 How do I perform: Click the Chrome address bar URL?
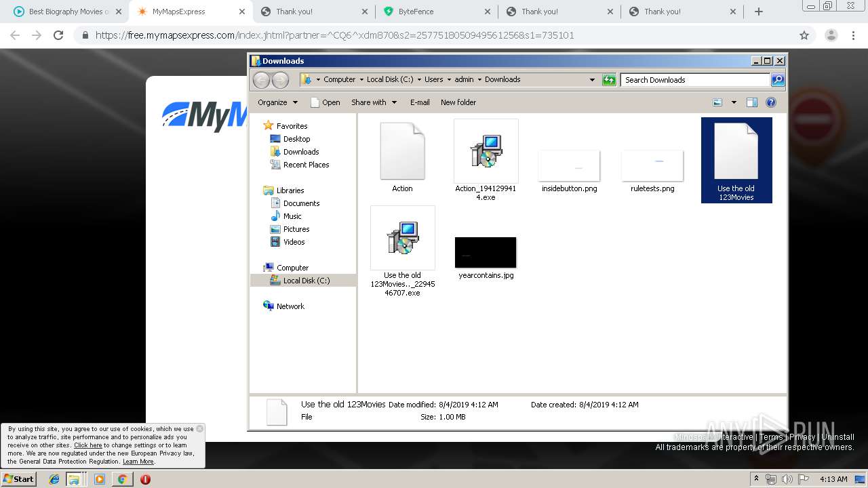[335, 35]
